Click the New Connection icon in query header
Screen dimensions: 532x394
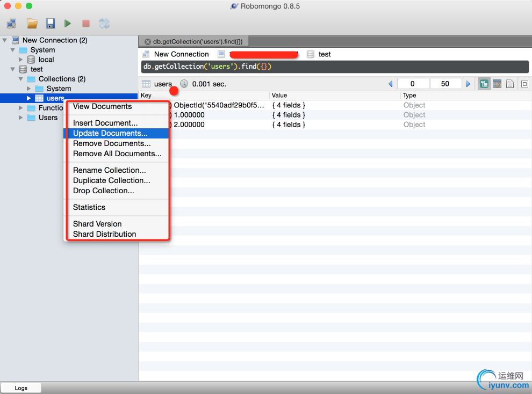(x=146, y=54)
